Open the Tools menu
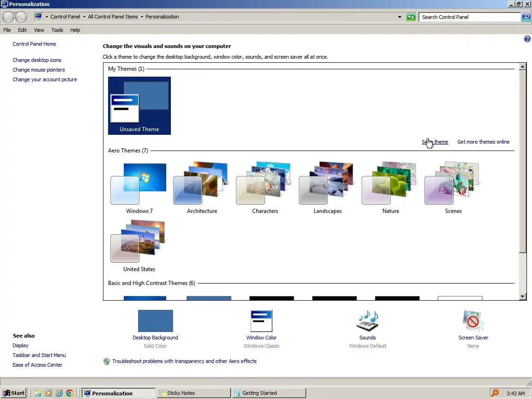Viewport: 532px width, 399px height. coord(57,30)
